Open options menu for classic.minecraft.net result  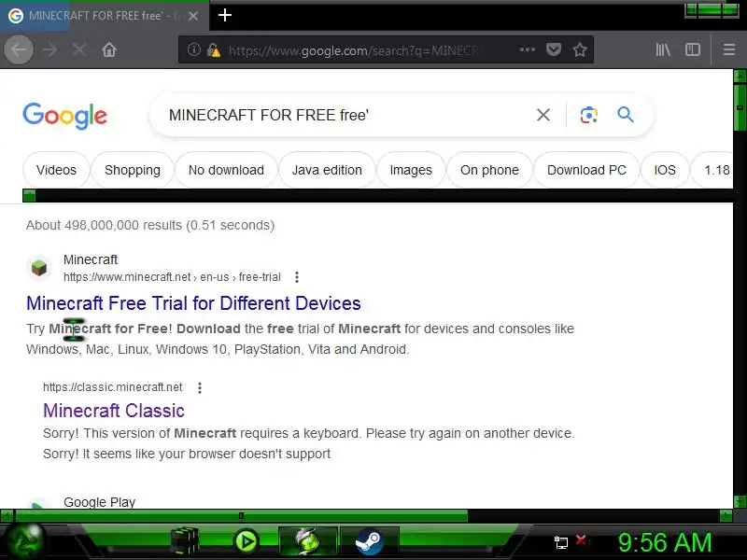(200, 387)
